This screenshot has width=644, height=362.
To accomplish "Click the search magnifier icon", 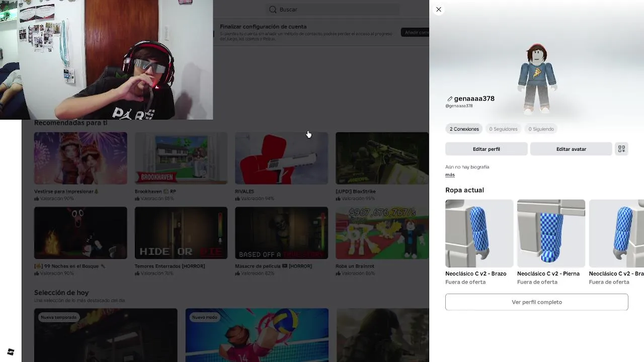I will tap(273, 10).
